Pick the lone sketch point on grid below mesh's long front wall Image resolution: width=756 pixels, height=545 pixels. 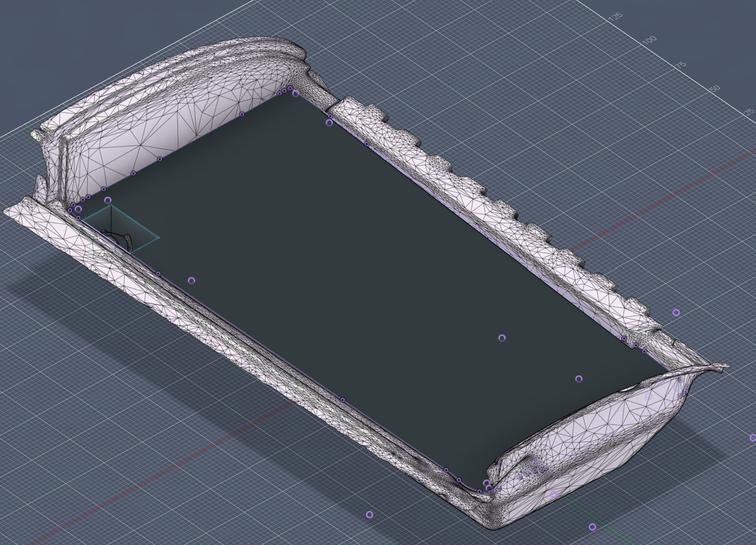(370, 515)
